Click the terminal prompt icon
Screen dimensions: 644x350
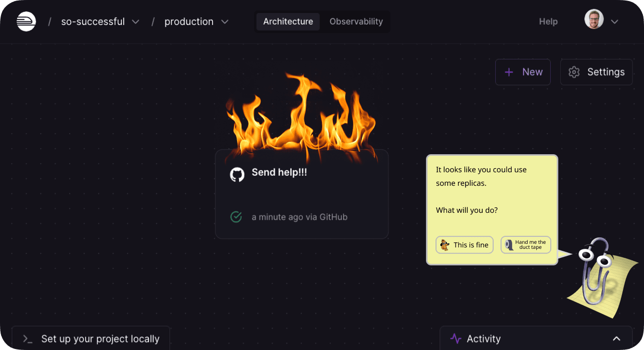[28, 339]
